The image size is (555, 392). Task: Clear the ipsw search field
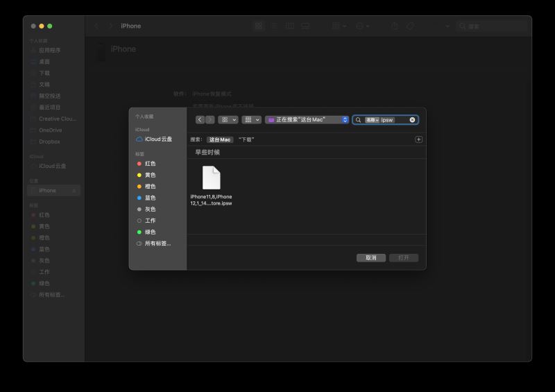click(412, 120)
